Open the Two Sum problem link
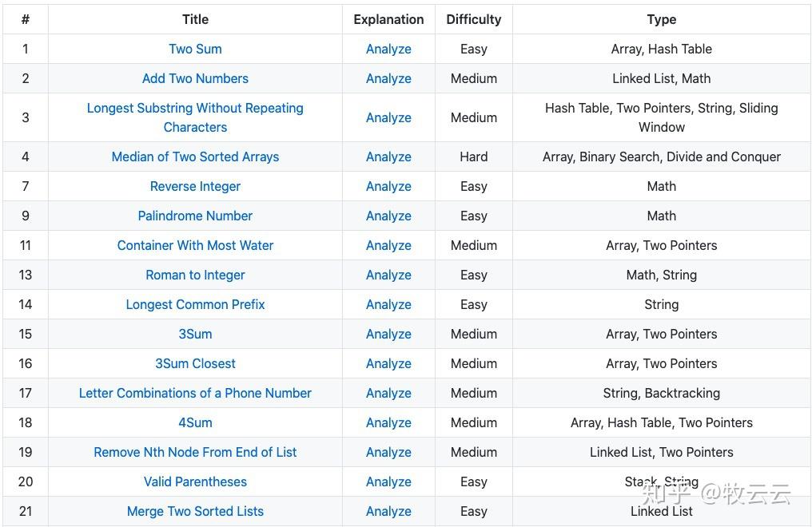 pyautogui.click(x=195, y=49)
